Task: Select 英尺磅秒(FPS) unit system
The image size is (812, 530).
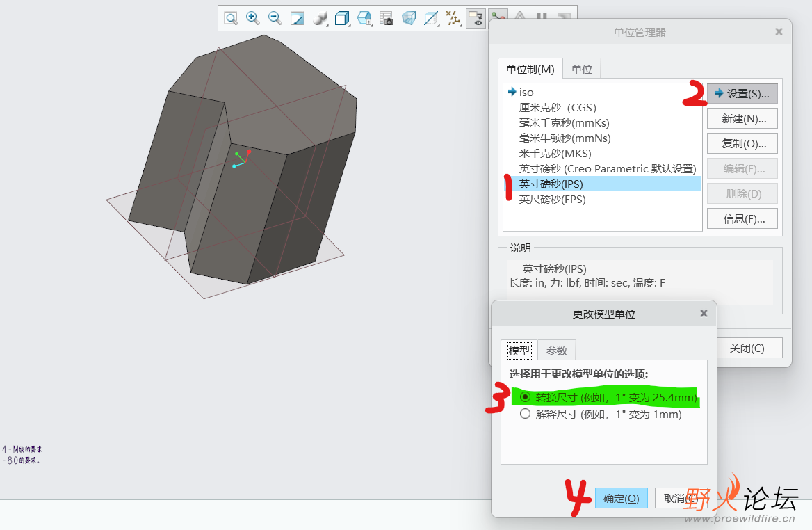Action: (x=602, y=200)
